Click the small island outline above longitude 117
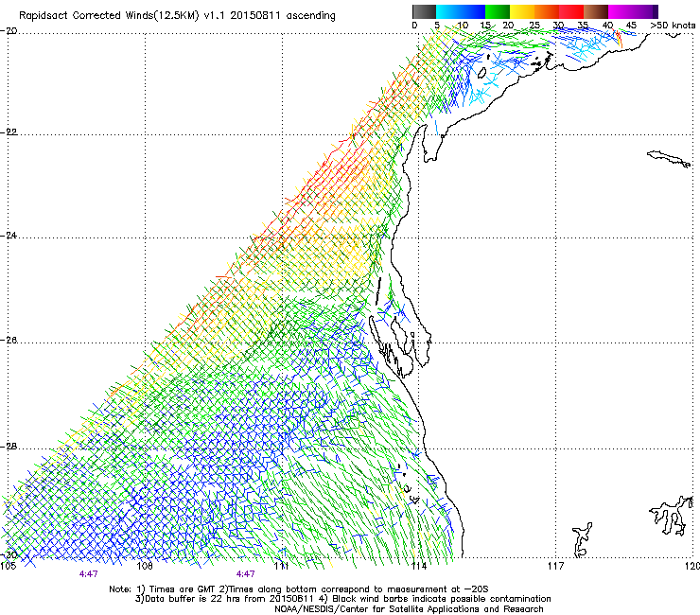700x615 pixels. [582, 540]
